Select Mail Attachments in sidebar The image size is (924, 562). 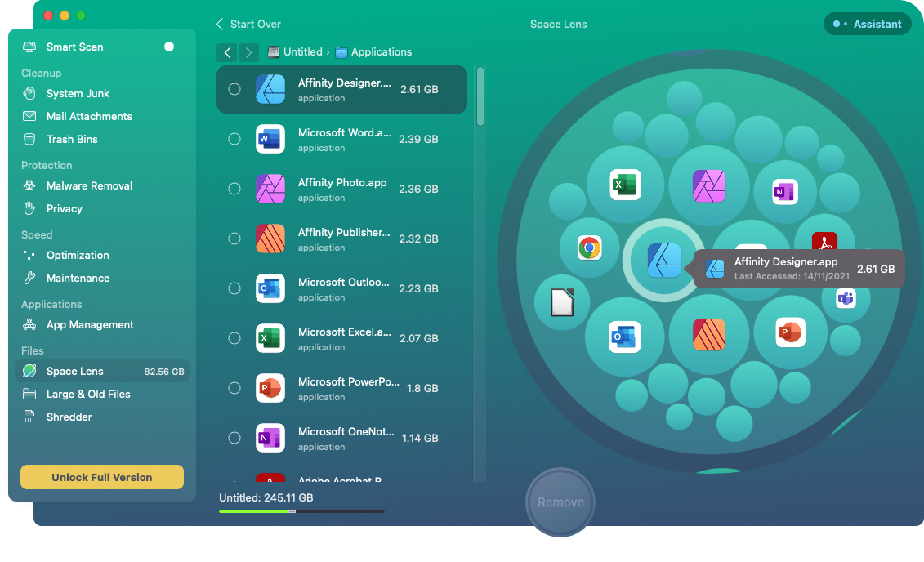point(101,116)
